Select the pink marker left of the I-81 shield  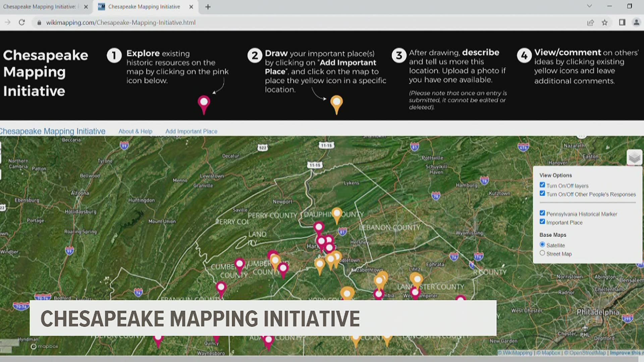[x=318, y=230]
